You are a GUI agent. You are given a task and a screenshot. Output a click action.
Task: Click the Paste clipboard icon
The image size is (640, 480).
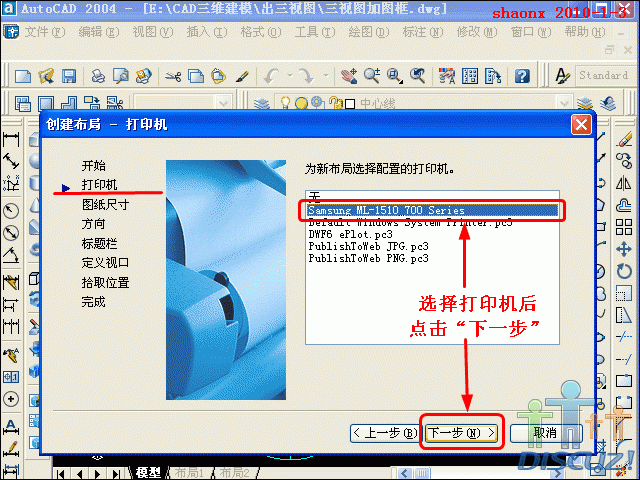tap(219, 76)
